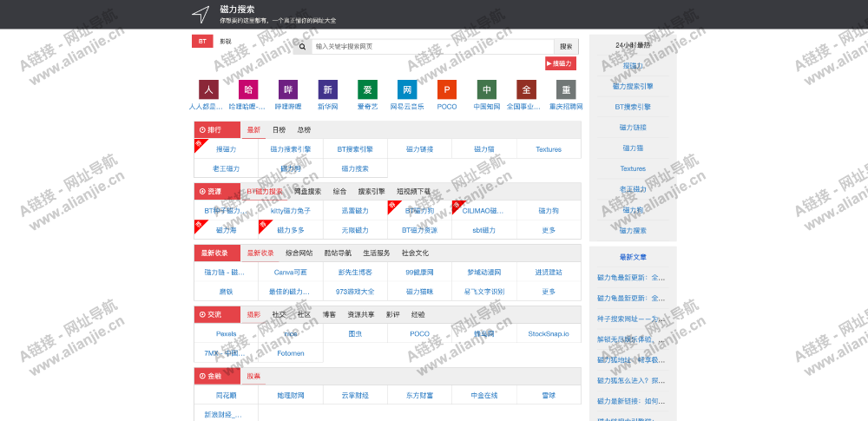Select the red BT search category tab
The image size is (868, 421).
pos(202,42)
